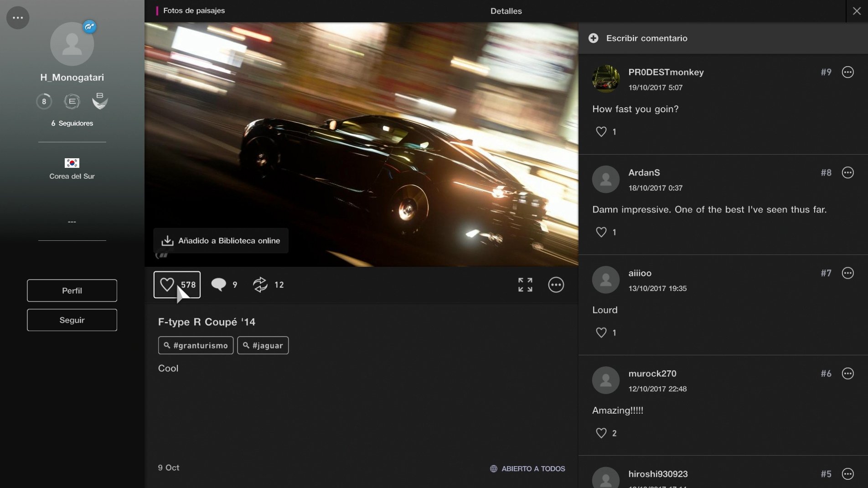The image size is (868, 488).
Task: Switch to the Detalles tab
Action: 506,11
